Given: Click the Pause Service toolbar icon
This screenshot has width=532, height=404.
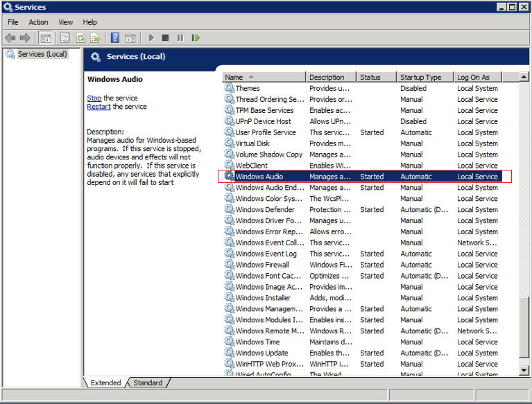Looking at the screenshot, I should 180,37.
